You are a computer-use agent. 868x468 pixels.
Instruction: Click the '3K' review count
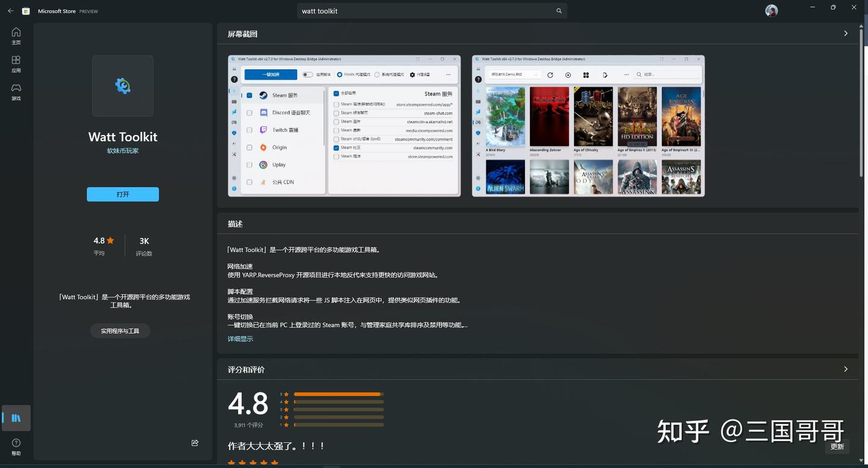click(144, 241)
